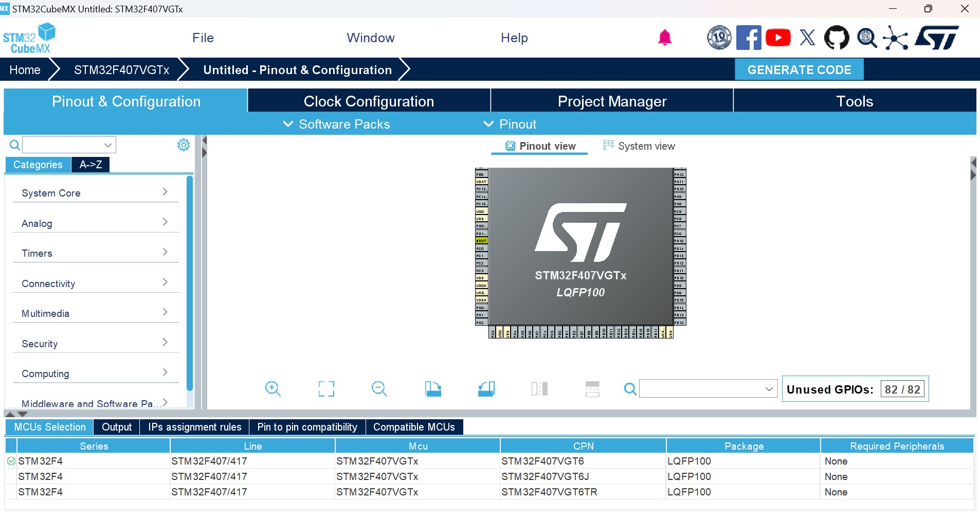Select the MCUs Selection tab
The image size is (980, 516).
50,427
